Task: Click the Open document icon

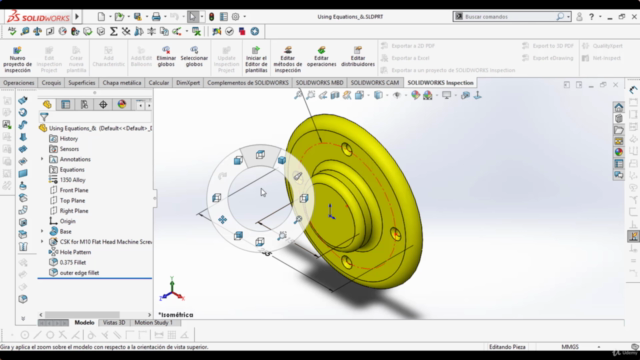Action: click(119, 17)
